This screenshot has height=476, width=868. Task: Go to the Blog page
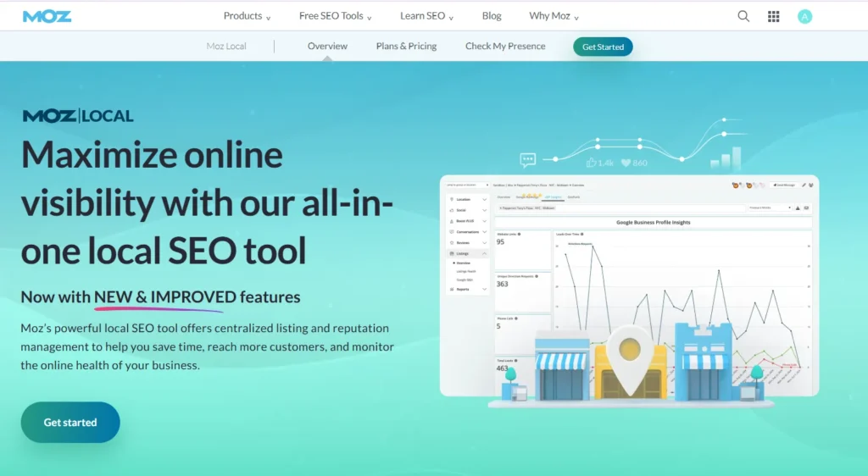tap(492, 16)
